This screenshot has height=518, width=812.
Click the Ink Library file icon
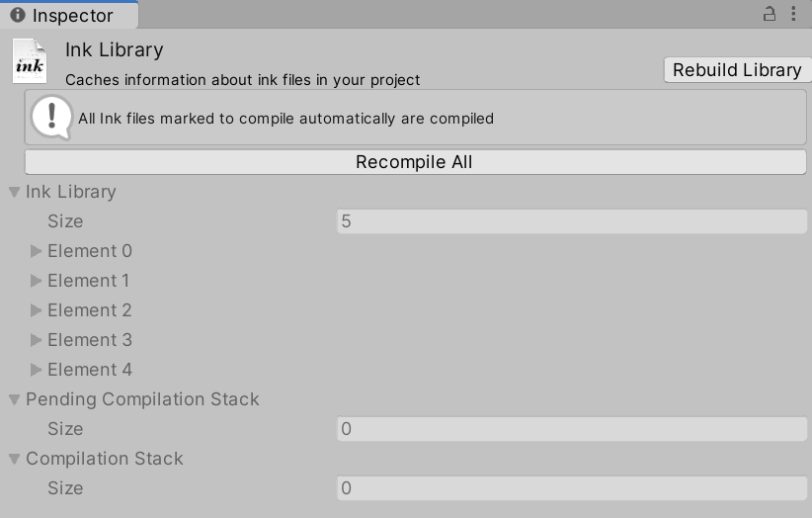click(30, 61)
